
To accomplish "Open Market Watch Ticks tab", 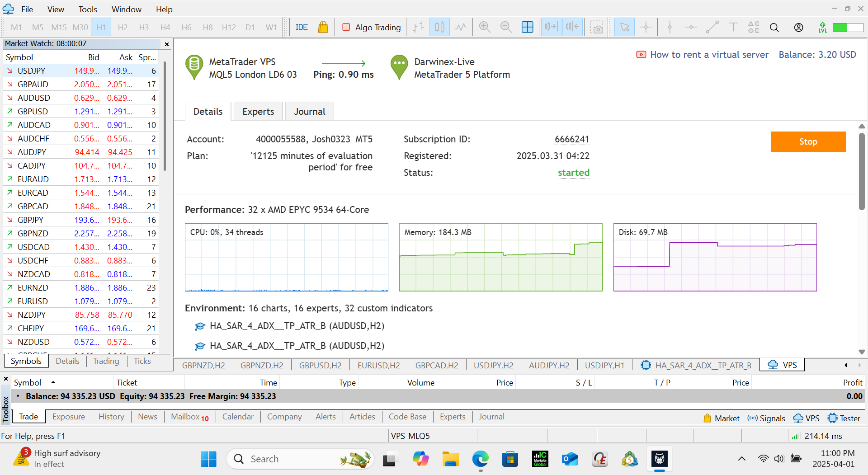I will [142, 361].
